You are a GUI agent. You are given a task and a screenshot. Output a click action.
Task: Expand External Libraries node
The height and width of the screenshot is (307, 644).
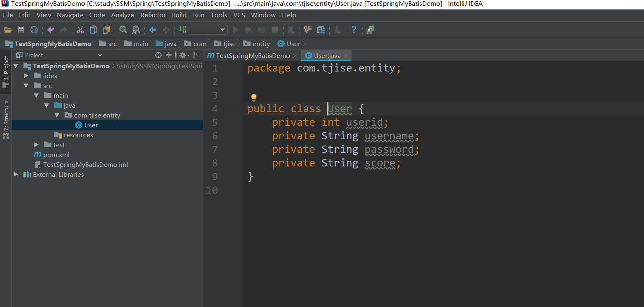coord(16,174)
